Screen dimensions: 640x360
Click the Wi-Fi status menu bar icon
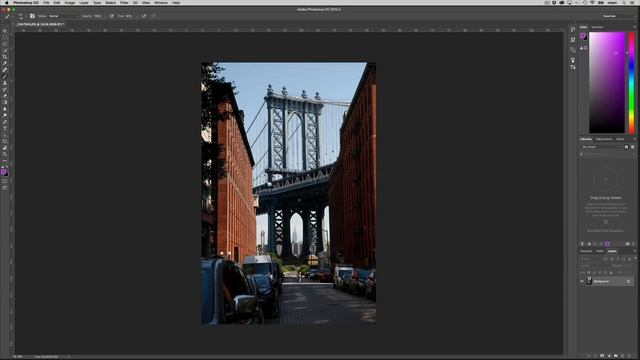pos(592,2)
